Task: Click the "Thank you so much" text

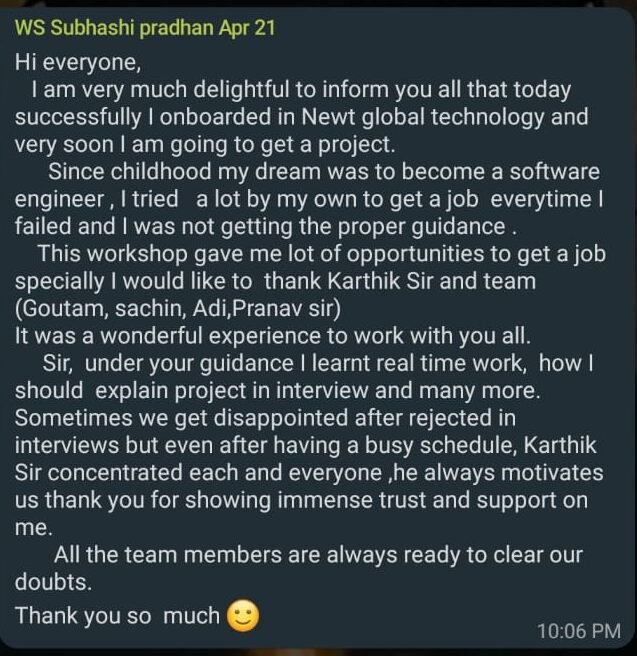Action: point(117,616)
